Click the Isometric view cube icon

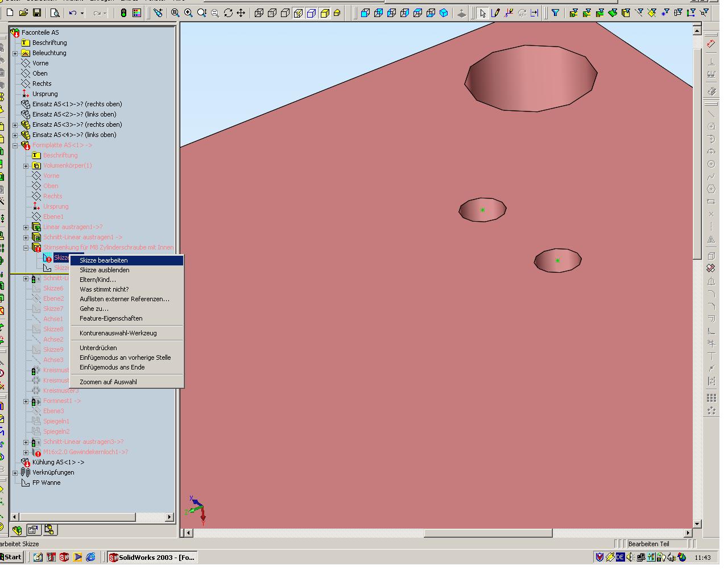tap(444, 13)
